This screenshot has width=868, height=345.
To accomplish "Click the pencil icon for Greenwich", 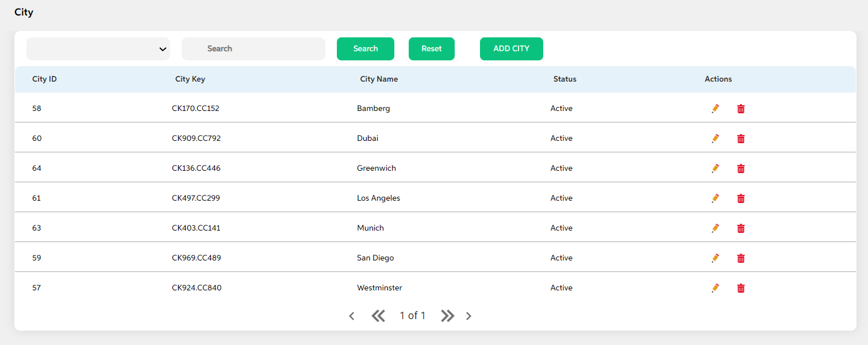I will click(x=715, y=168).
